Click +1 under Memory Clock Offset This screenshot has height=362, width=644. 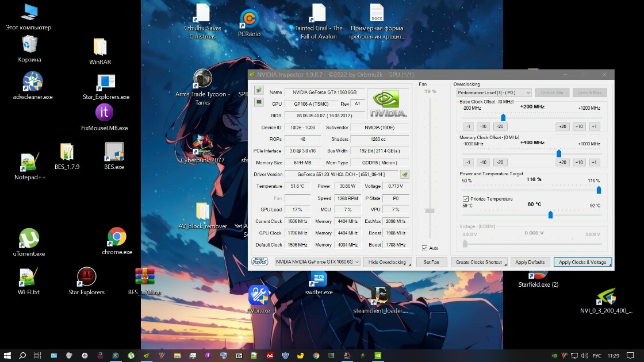594,162
